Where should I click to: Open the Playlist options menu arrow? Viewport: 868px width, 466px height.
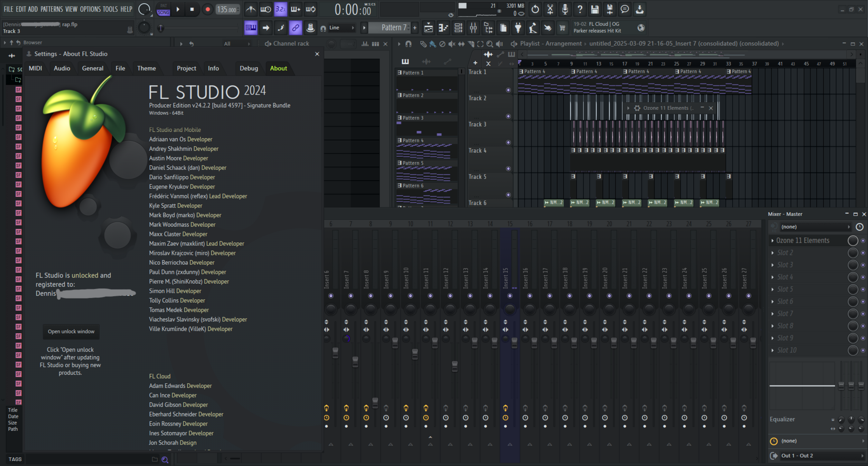tap(399, 44)
